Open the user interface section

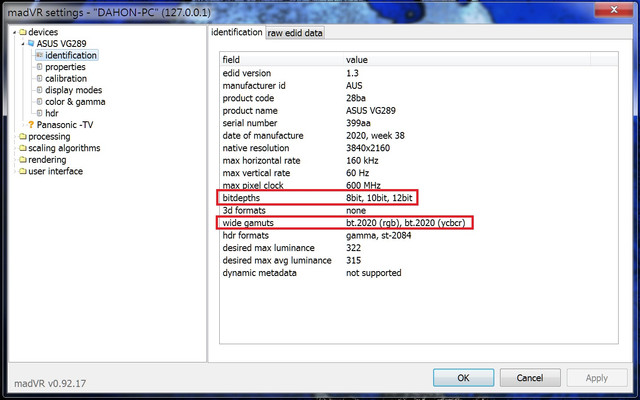[x=56, y=171]
